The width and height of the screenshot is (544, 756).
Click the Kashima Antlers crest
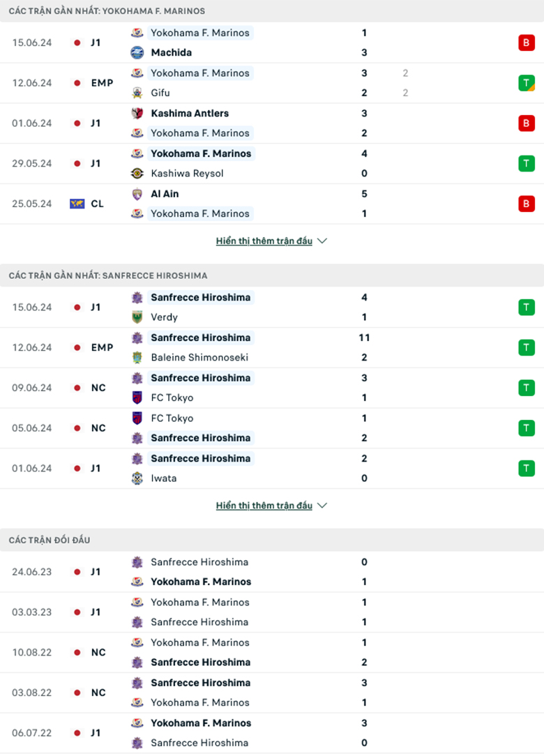click(137, 113)
